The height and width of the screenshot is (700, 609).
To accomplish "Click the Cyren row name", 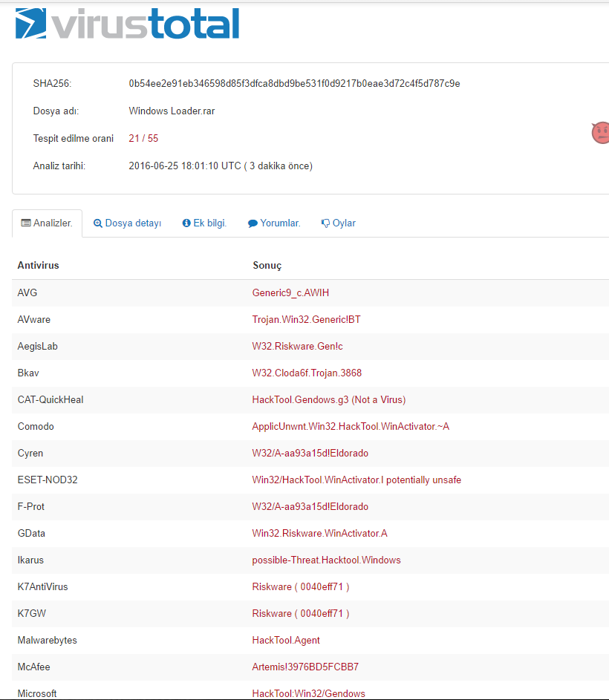I will click(30, 453).
